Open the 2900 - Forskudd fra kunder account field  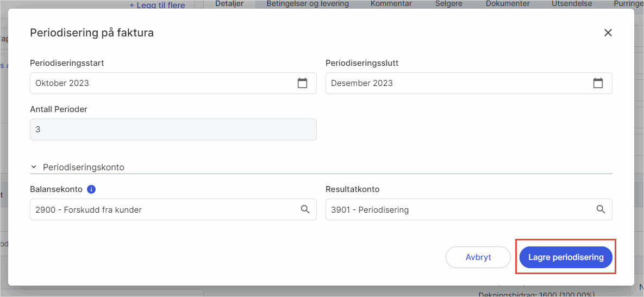click(163, 209)
